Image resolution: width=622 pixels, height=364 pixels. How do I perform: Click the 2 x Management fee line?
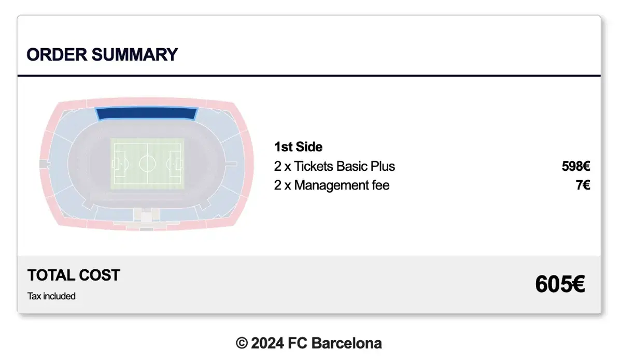(332, 185)
